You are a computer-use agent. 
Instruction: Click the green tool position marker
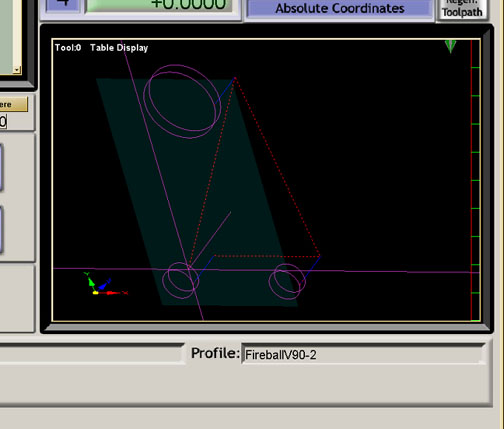[450, 47]
